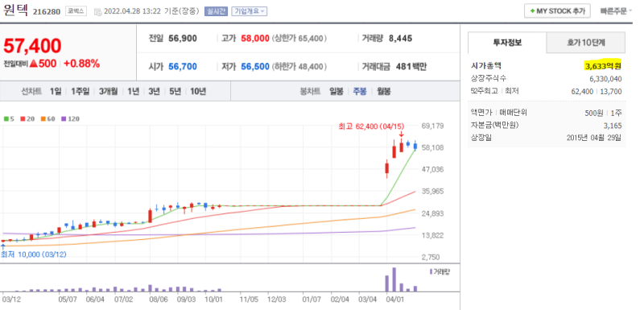Viewport: 644px width, 310px height.
Task: Click the calendar icon beside the date
Action: [x=97, y=11]
